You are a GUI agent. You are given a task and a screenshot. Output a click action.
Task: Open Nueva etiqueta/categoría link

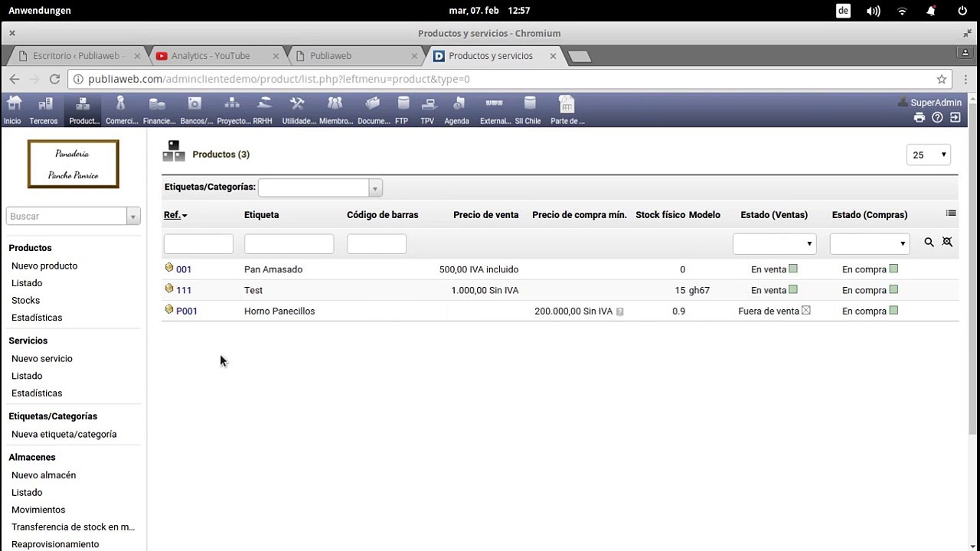64,434
